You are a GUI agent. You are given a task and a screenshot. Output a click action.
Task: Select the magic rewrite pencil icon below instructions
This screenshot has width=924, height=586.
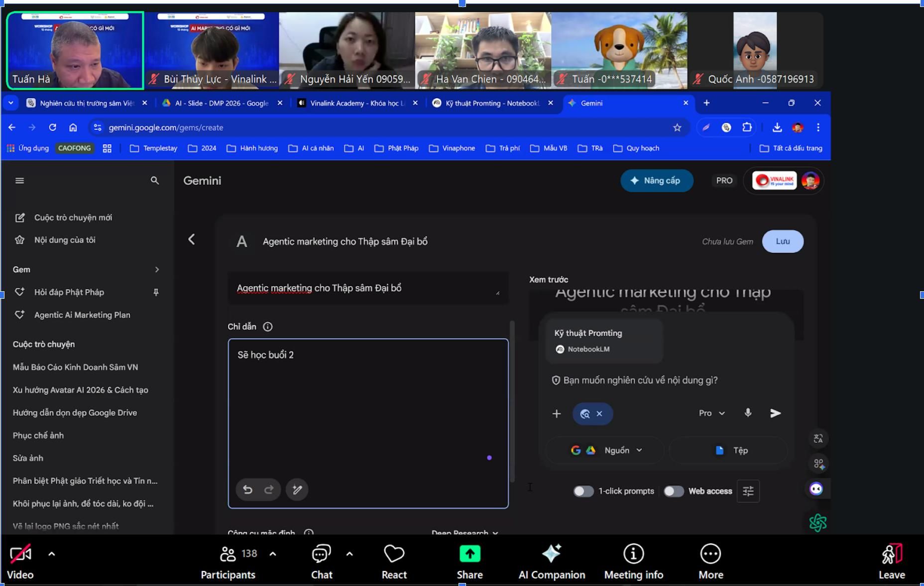[x=297, y=489]
